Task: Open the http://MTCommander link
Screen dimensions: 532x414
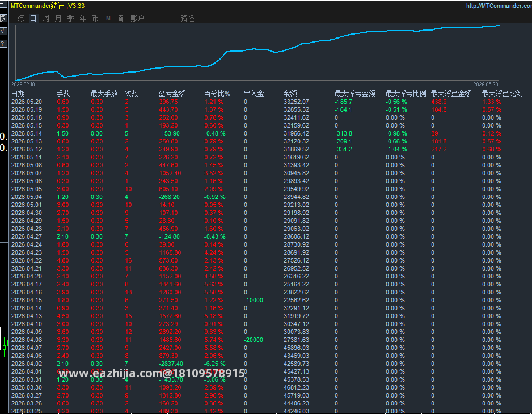Action: coord(499,6)
